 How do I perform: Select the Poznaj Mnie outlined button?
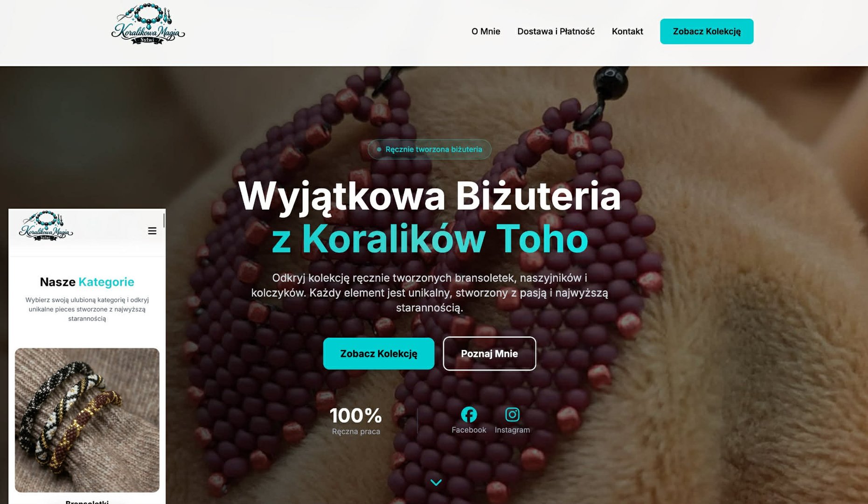click(x=489, y=354)
